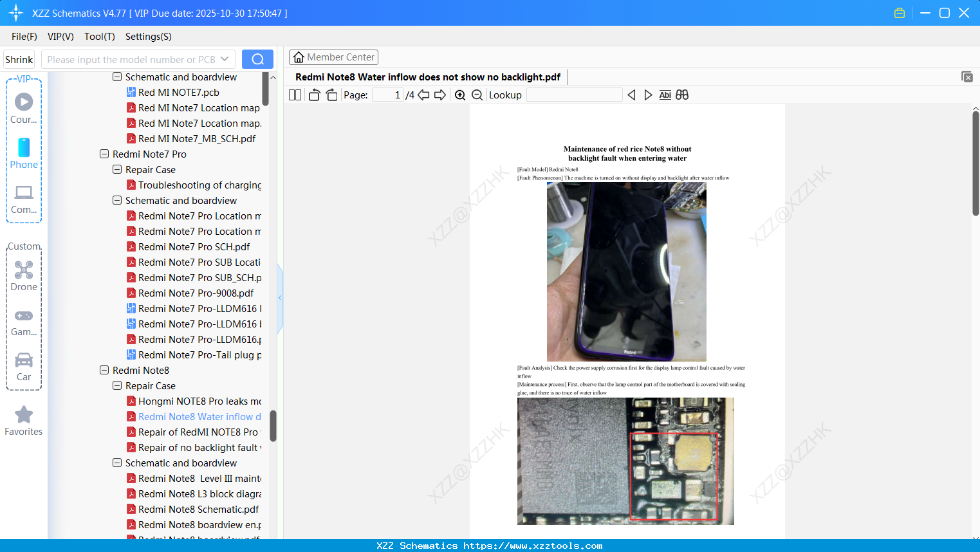The height and width of the screenshot is (552, 980).
Task: Zoom out of the PDF
Action: (x=477, y=95)
